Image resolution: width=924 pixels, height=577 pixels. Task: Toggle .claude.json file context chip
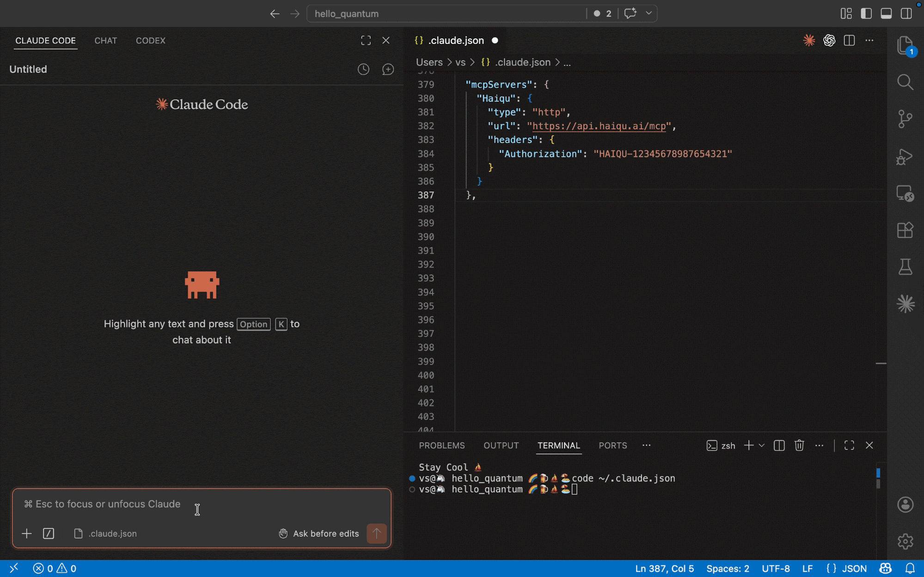pyautogui.click(x=105, y=534)
